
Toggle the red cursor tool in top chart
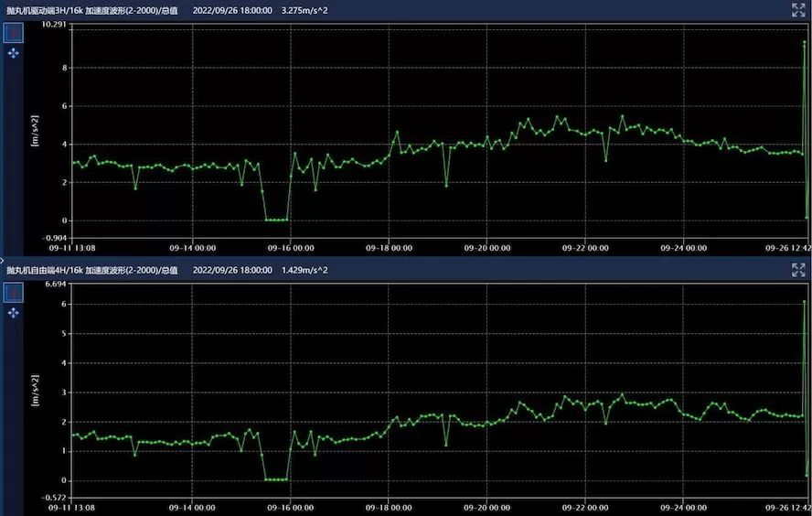coord(14,33)
